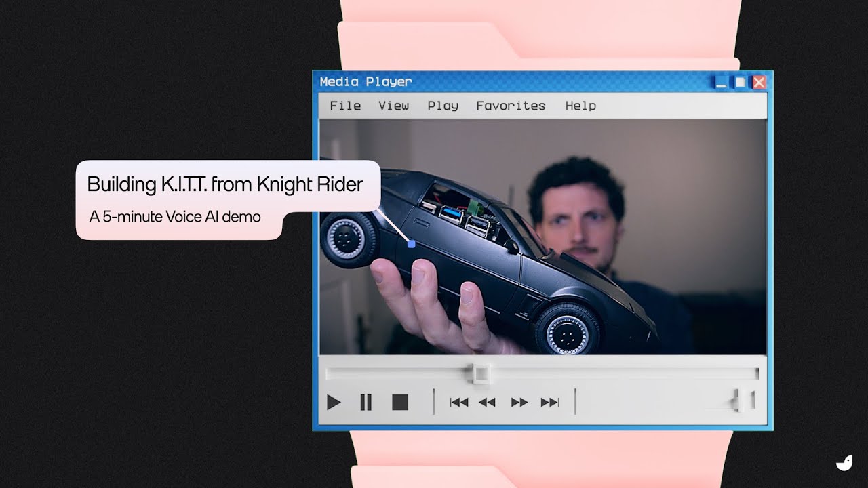The height and width of the screenshot is (488, 868).
Task: Minimize the Media Player window
Action: 722,82
